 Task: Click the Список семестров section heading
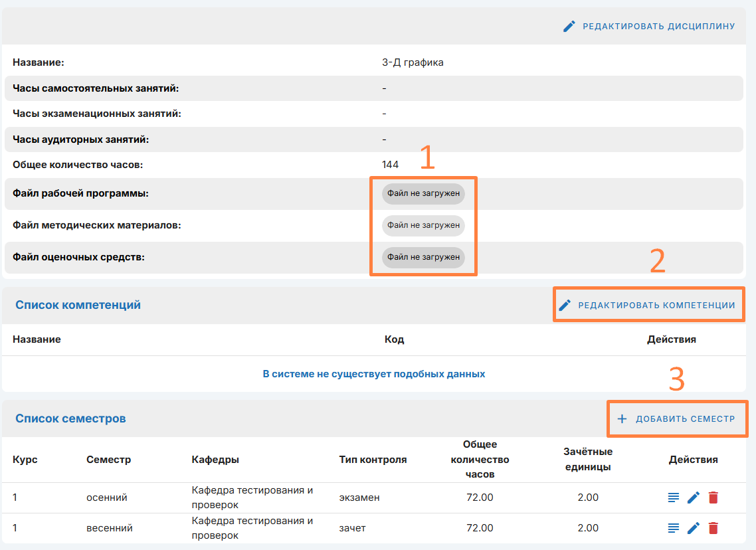point(70,418)
